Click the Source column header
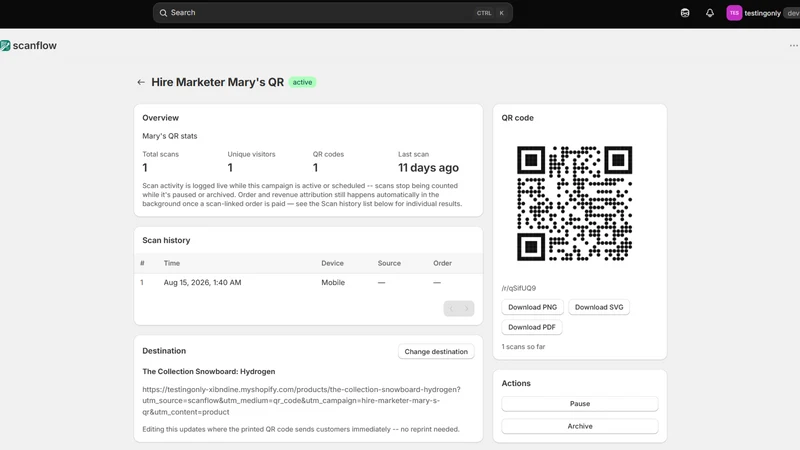 [389, 263]
